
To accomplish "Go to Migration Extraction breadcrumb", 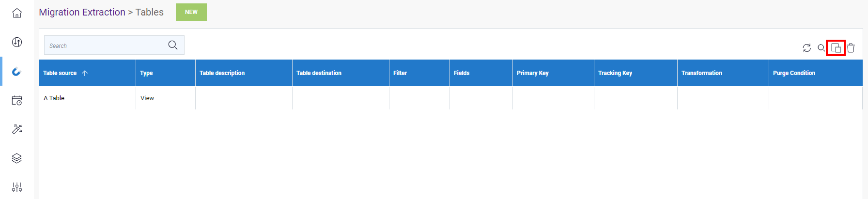I will coord(82,12).
